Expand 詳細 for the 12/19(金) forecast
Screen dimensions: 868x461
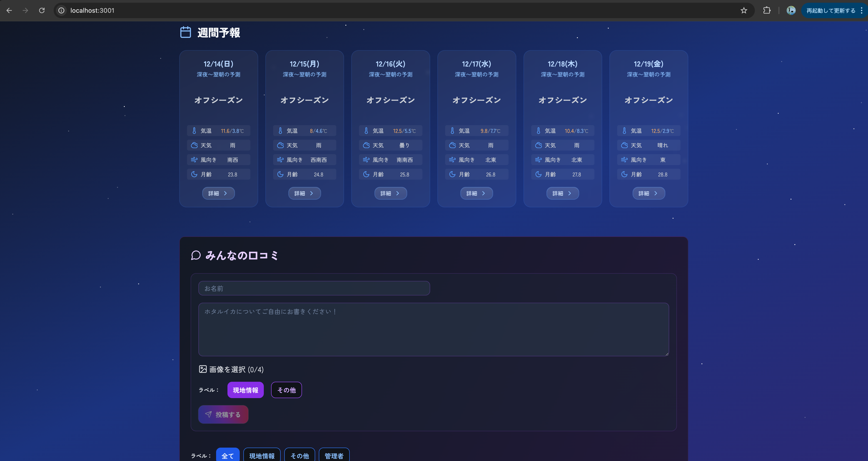[648, 193]
